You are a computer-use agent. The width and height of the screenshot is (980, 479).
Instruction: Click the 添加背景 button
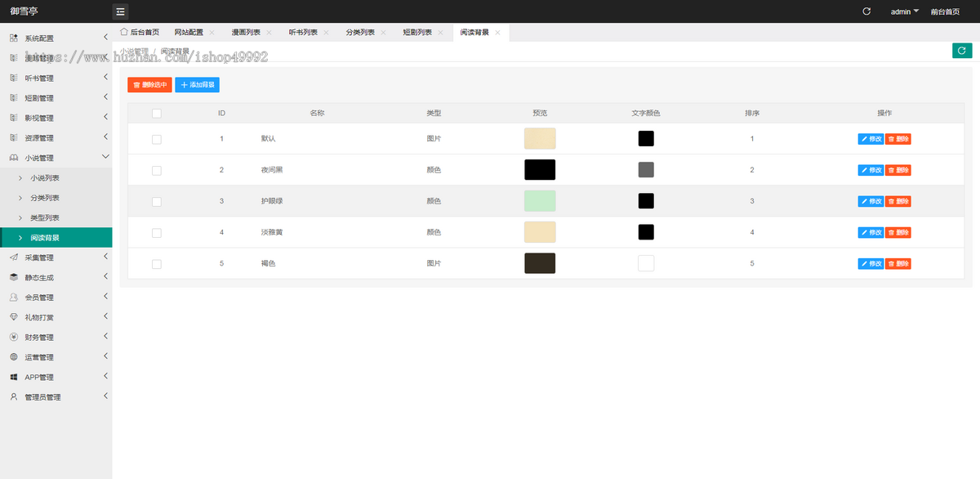coord(197,84)
